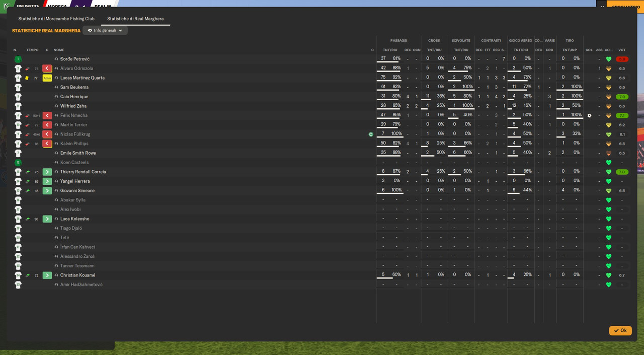Click Đorđe Petrović condition heart icon
Image resolution: width=644 pixels, height=355 pixels.
[609, 59]
